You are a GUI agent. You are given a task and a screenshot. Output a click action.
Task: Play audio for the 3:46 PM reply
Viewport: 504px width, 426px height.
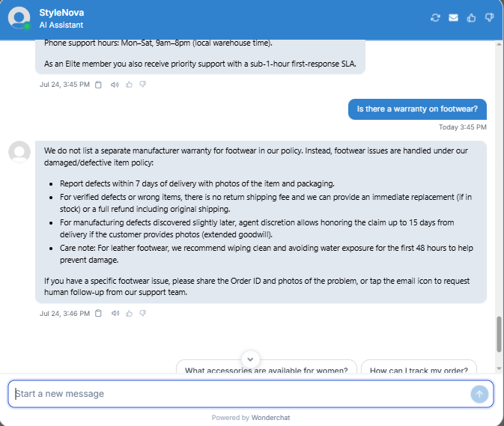pos(115,313)
